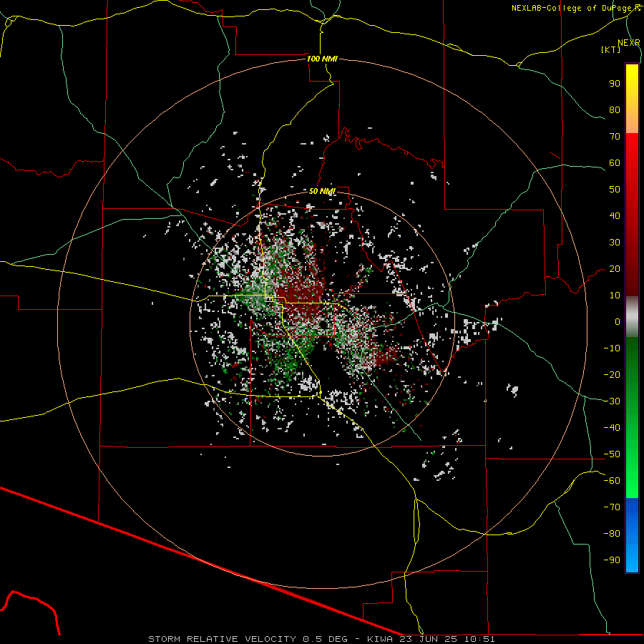Click the -40 value on the velocity scale
Image resolution: width=644 pixels, height=644 pixels.
[x=612, y=428]
